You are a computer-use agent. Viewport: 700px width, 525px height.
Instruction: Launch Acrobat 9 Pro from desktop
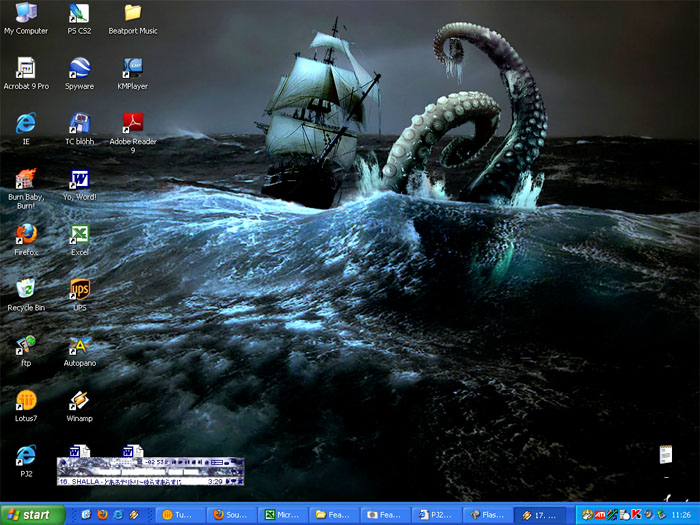[26, 68]
